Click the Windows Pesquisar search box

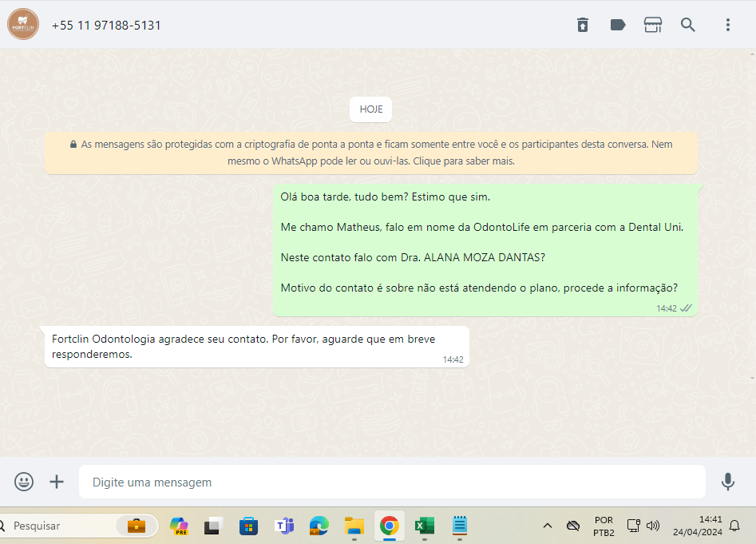78,526
